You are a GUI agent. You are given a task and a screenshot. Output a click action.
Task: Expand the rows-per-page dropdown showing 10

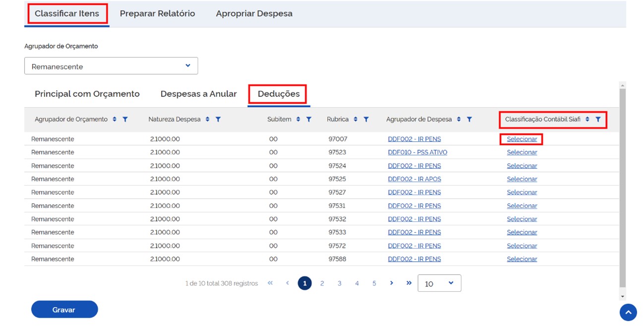[x=439, y=283]
